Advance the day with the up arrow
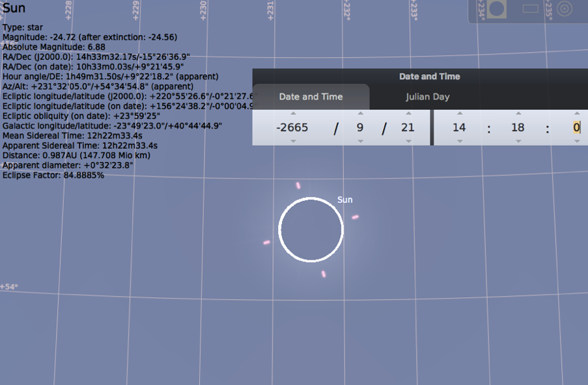 [408, 114]
